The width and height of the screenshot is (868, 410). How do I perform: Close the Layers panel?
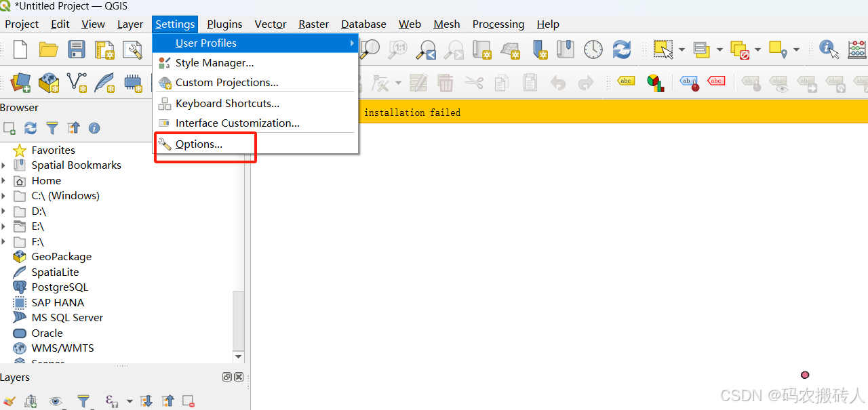(239, 377)
